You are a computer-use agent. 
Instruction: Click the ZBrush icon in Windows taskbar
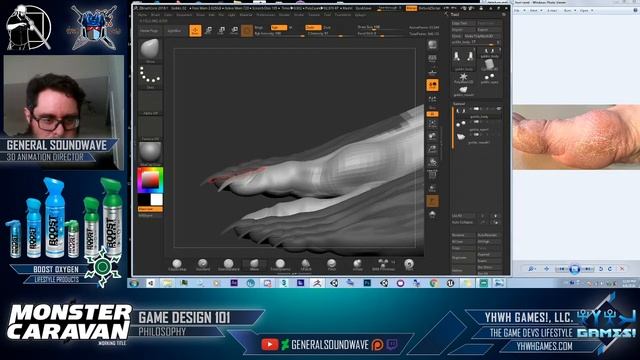317,283
